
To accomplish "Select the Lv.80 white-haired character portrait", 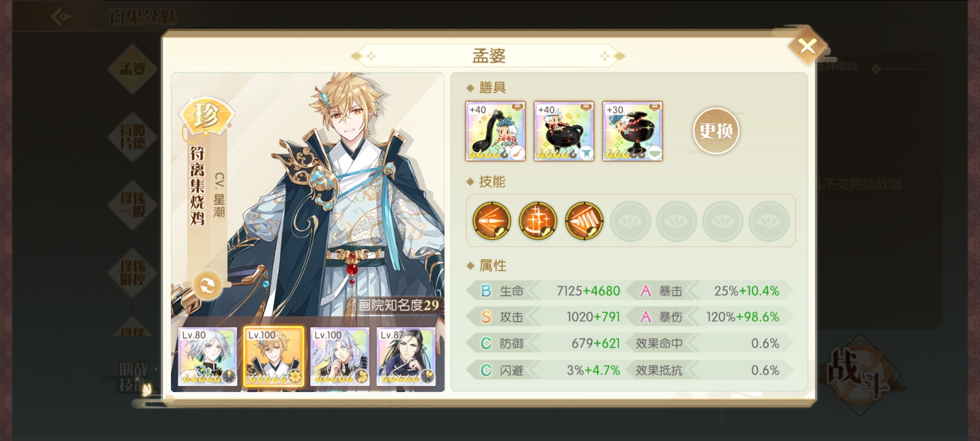I will (207, 356).
